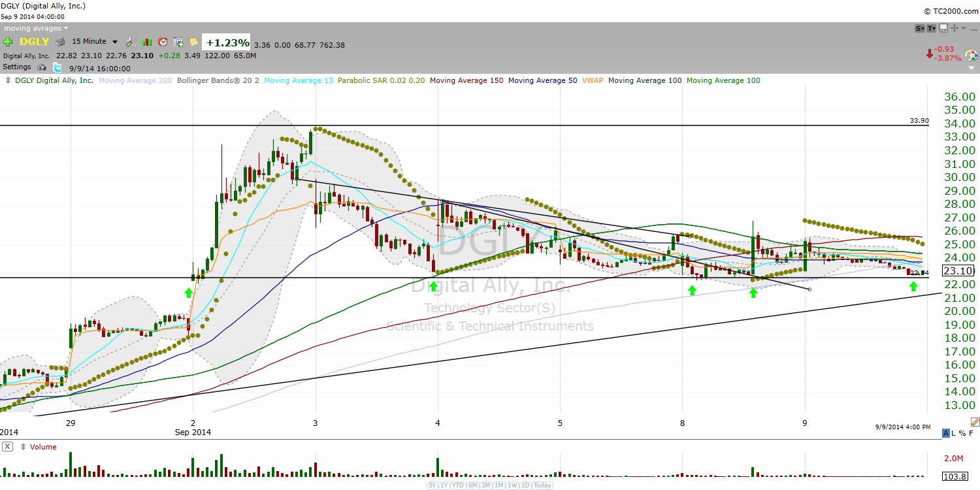980x490 pixels.
Task: Set an alert with the alarm clock icon
Action: pos(163,42)
